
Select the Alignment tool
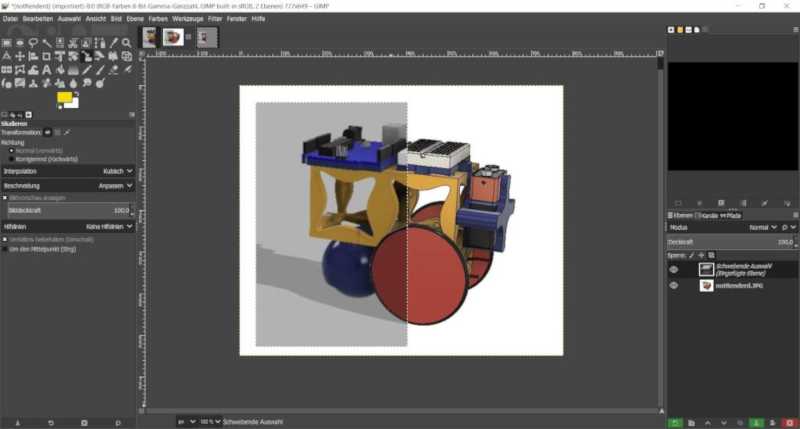(33, 56)
